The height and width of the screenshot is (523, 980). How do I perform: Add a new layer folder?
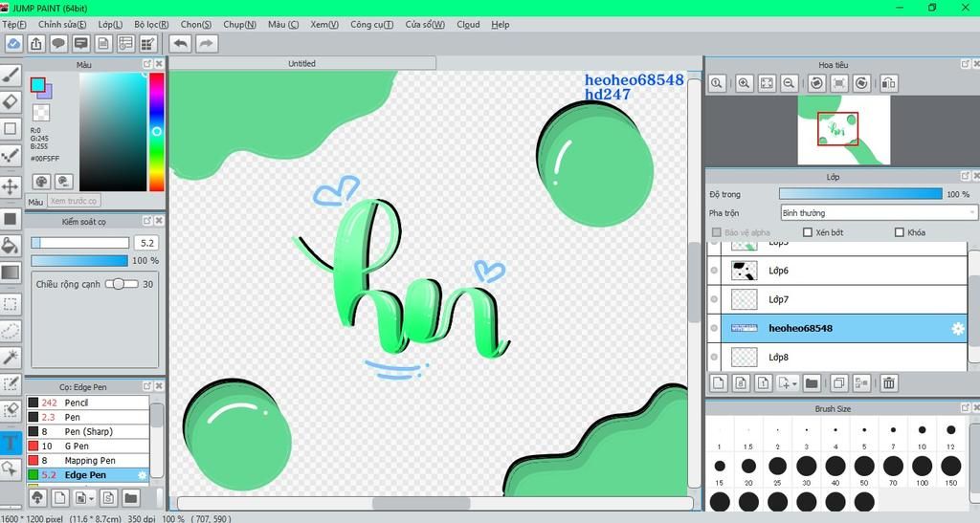812,382
